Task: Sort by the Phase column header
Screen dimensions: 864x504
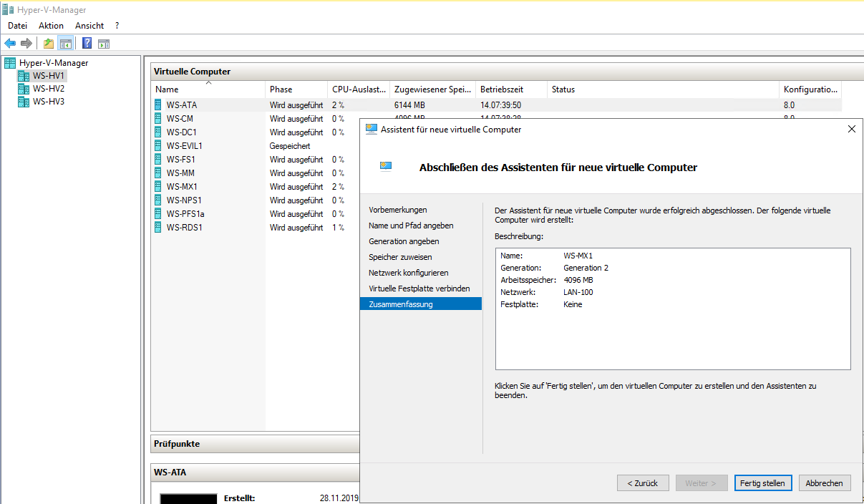Action: pyautogui.click(x=297, y=89)
